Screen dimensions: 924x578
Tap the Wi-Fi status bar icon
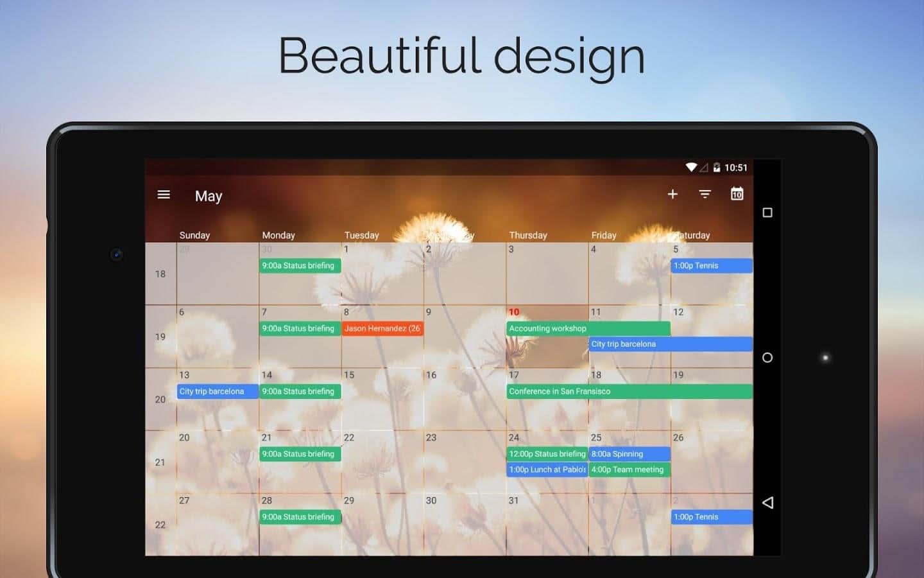pos(690,168)
